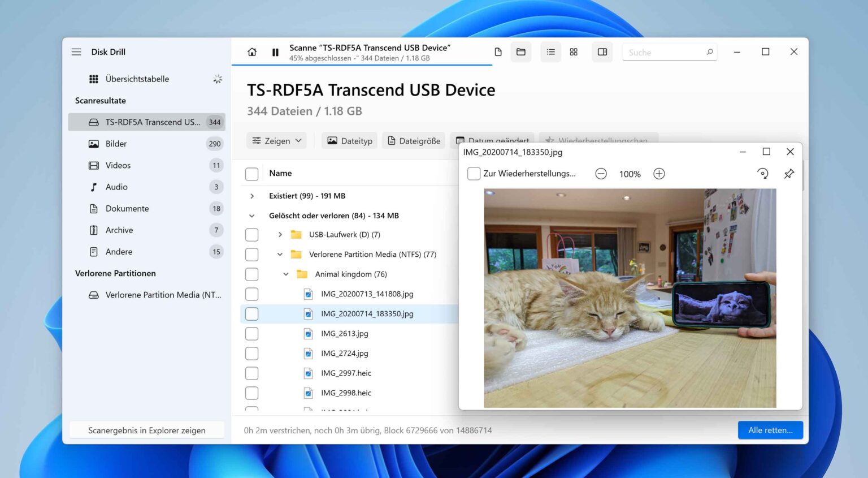Select TS-RDF5A Transcend USB scan result
Viewport: 868px width, 478px height.
(147, 122)
